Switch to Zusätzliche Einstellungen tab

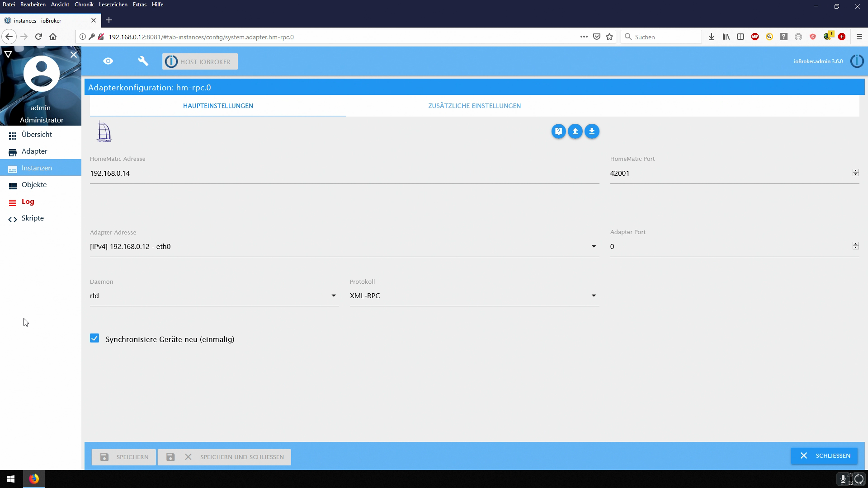(474, 106)
